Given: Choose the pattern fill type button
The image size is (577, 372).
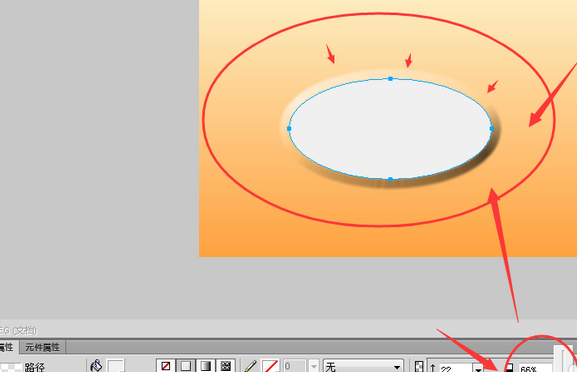Looking at the screenshot, I should (x=226, y=366).
